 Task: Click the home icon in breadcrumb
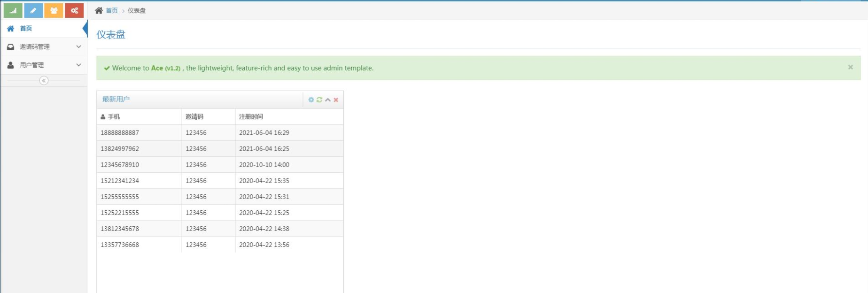click(x=99, y=10)
